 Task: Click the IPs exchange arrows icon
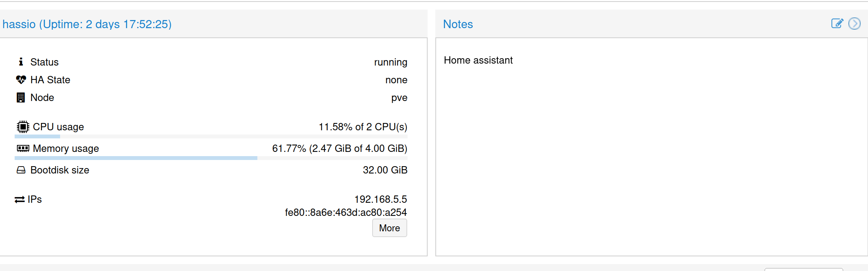click(x=20, y=200)
